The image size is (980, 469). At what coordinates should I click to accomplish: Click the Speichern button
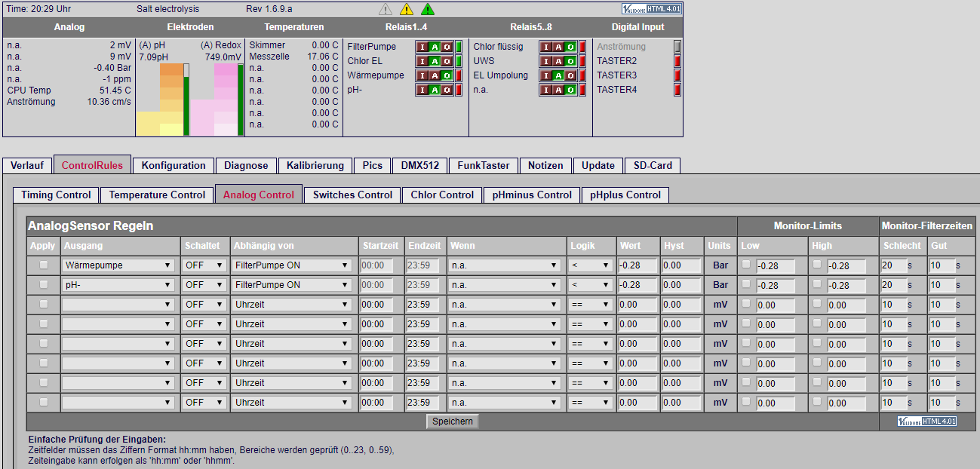click(x=453, y=421)
